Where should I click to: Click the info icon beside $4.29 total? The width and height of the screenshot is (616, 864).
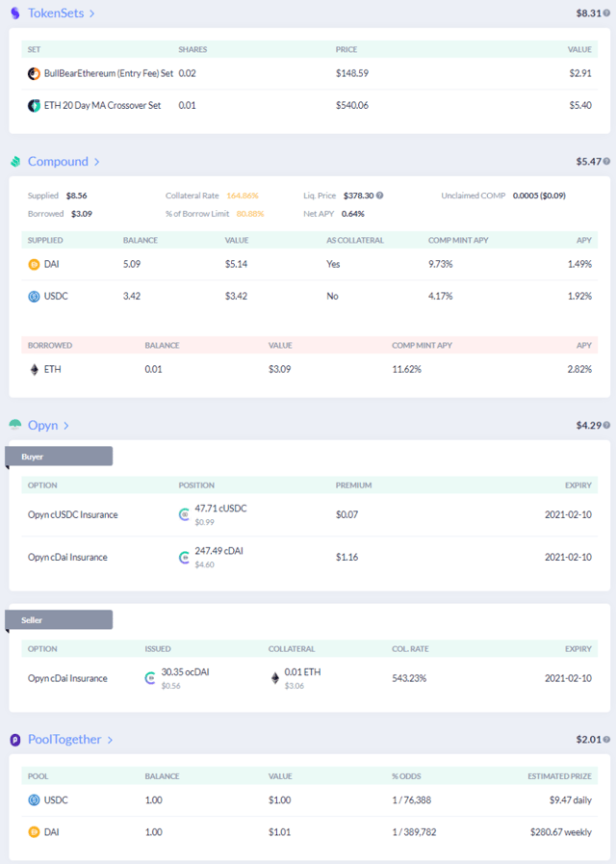point(606,426)
